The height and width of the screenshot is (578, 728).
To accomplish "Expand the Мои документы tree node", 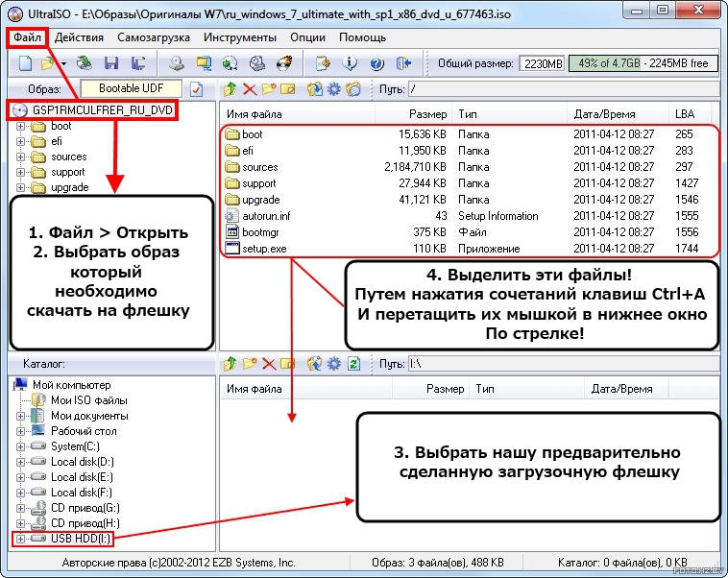I will pyautogui.click(x=20, y=416).
